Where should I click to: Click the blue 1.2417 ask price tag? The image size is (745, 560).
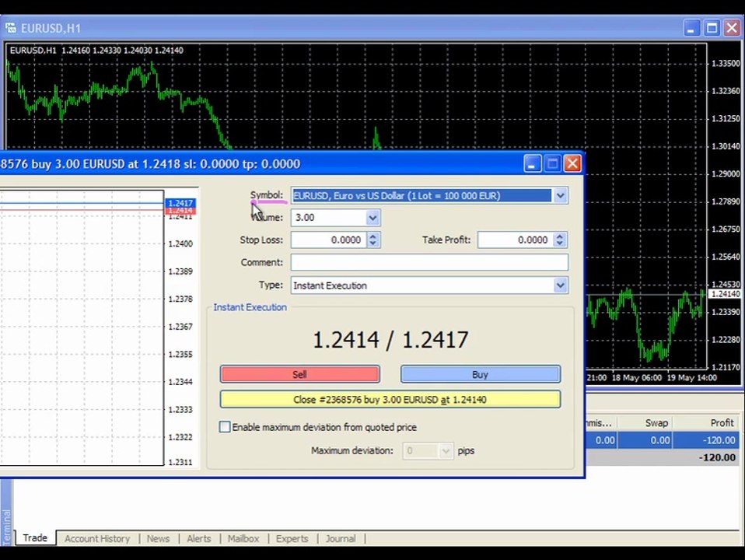[180, 203]
